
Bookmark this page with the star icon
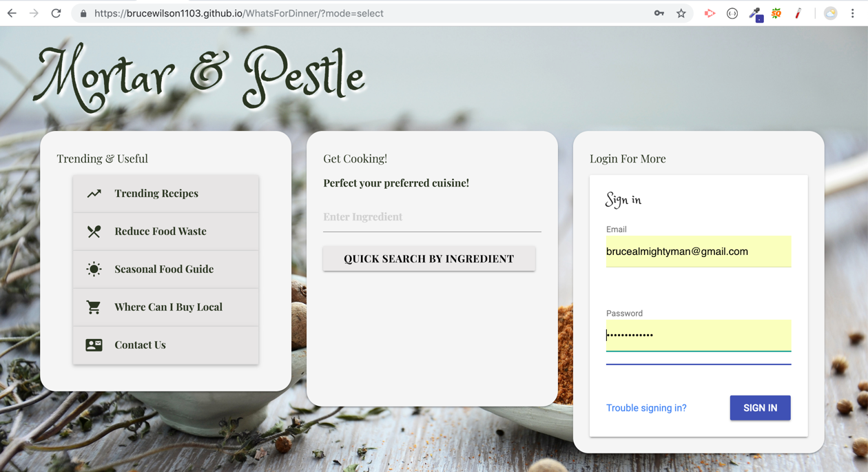(x=681, y=13)
